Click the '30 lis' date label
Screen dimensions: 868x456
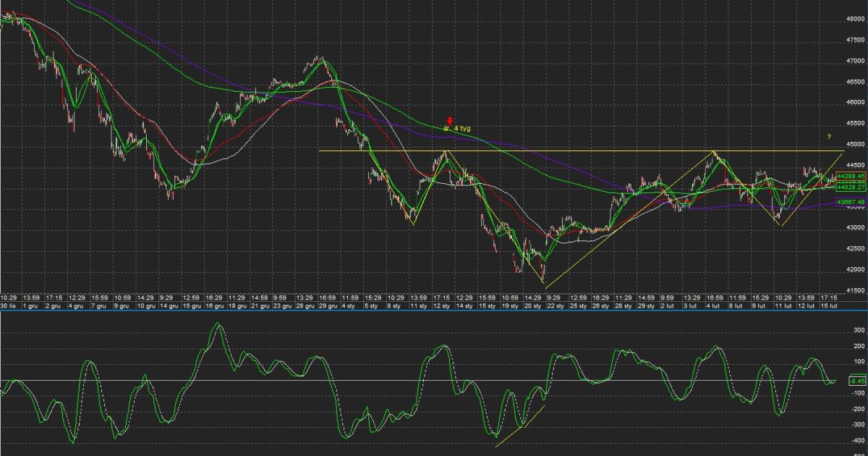click(x=9, y=306)
